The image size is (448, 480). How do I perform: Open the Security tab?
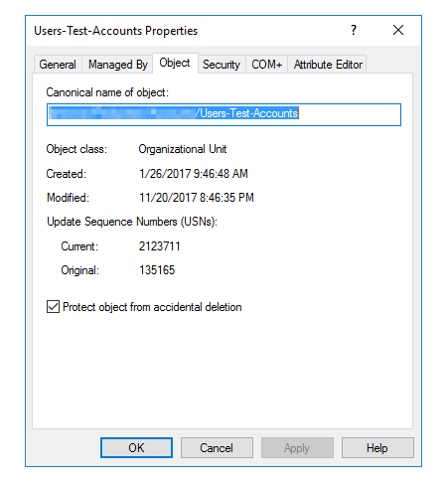pyautogui.click(x=222, y=65)
